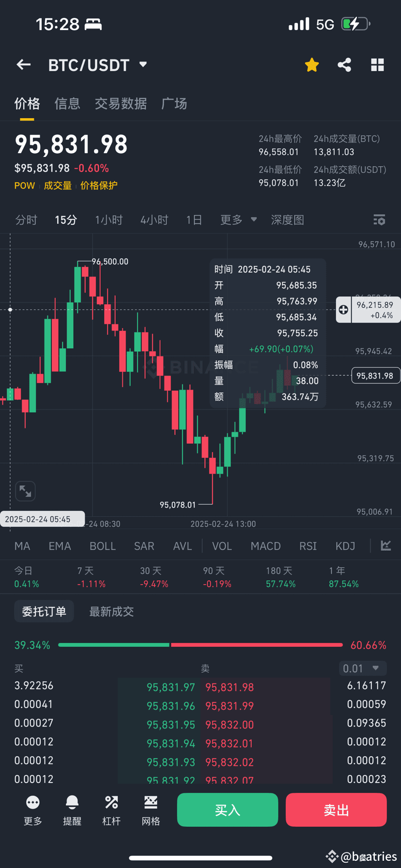The height and width of the screenshot is (868, 401).
Task: Tap the 提醒 bell alert icon
Action: point(72,810)
